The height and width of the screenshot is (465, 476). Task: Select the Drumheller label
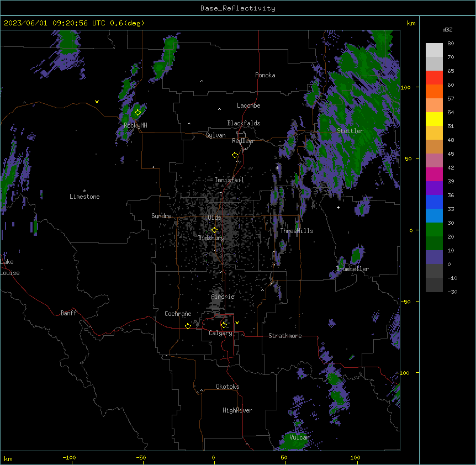click(352, 269)
